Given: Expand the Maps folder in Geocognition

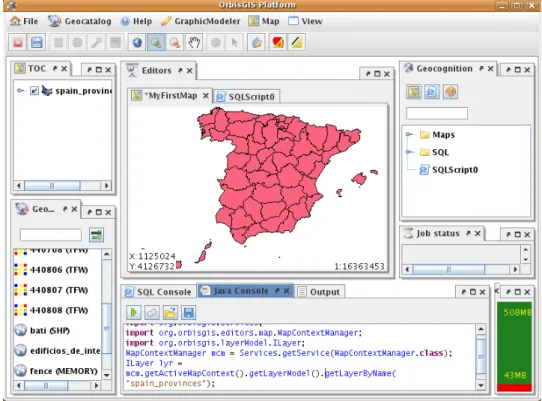Looking at the screenshot, I should 410,134.
